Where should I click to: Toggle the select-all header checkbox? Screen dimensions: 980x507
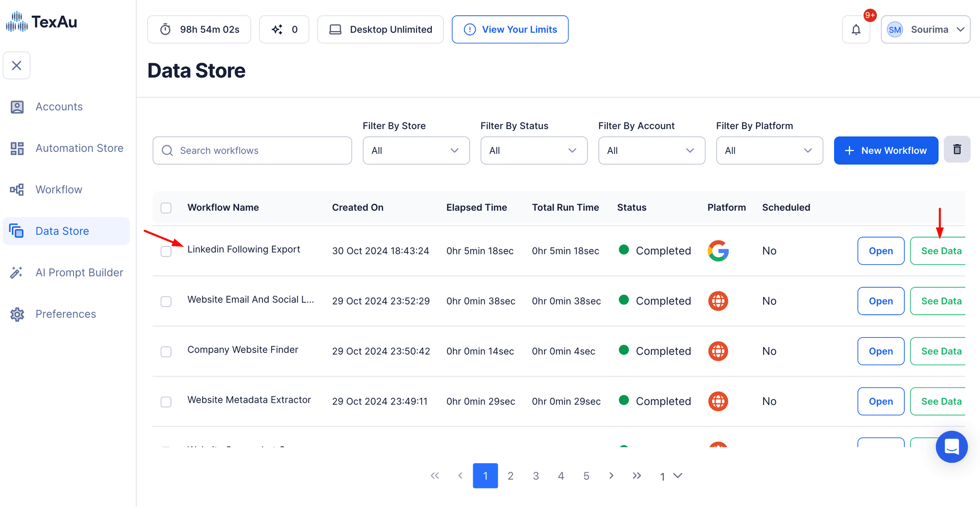(166, 208)
